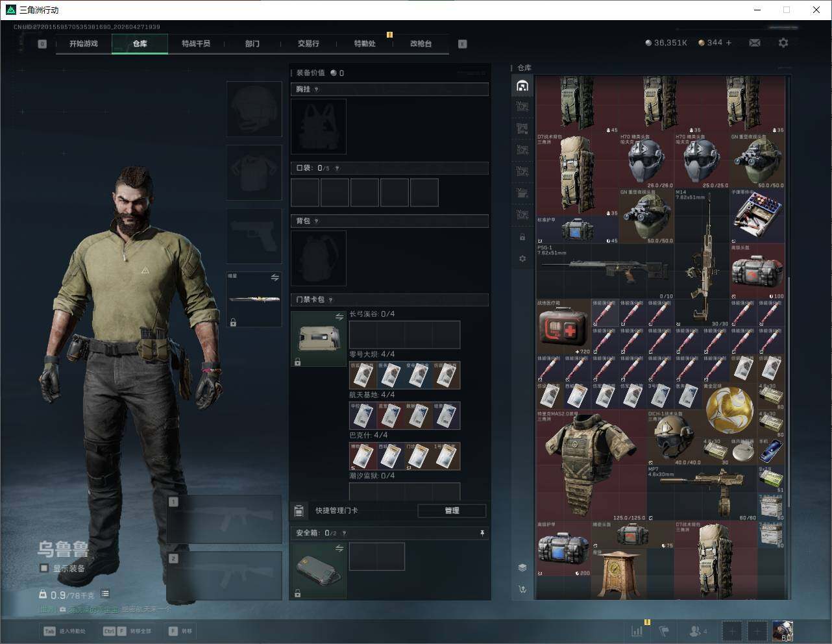Click the 快捷管理门卡 card icon
Image resolution: width=832 pixels, height=644 pixels.
(x=299, y=511)
